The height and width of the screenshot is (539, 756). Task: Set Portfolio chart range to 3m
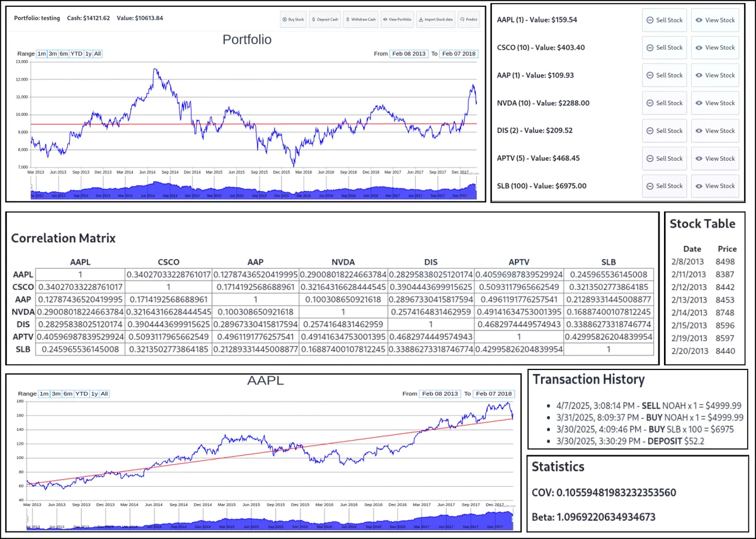pos(53,54)
